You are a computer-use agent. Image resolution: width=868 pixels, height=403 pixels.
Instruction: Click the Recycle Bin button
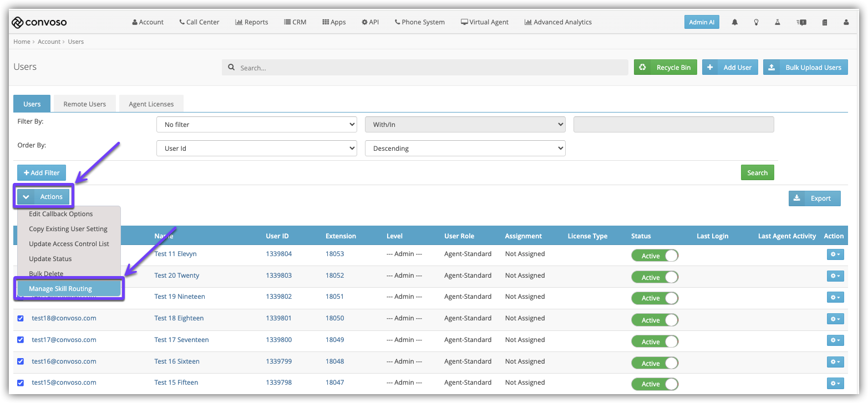coord(666,67)
